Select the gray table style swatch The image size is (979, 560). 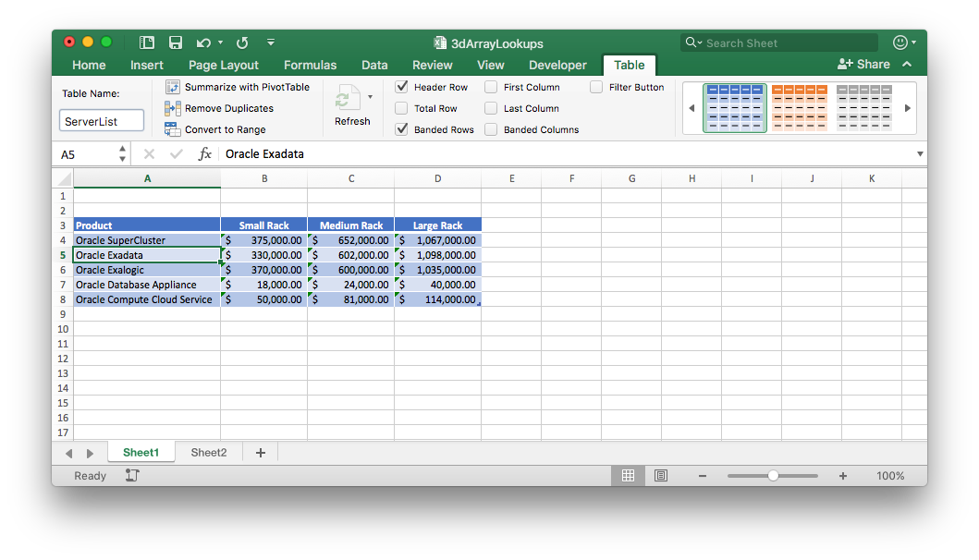864,107
